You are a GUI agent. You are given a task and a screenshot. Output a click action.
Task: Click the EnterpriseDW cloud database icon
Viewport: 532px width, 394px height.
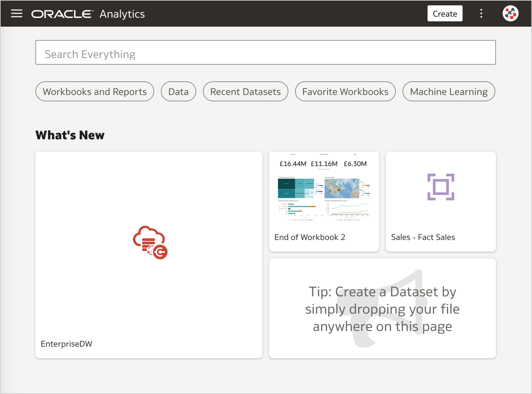pos(150,242)
